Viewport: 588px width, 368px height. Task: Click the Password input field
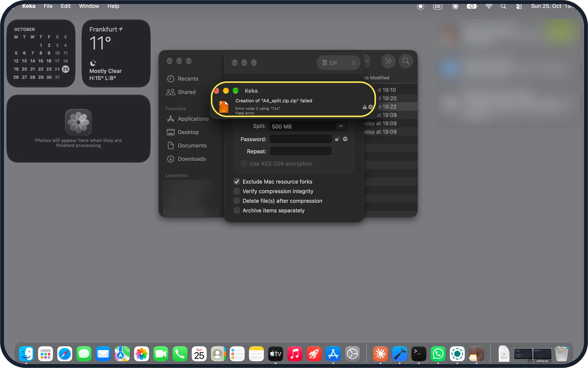(x=301, y=139)
